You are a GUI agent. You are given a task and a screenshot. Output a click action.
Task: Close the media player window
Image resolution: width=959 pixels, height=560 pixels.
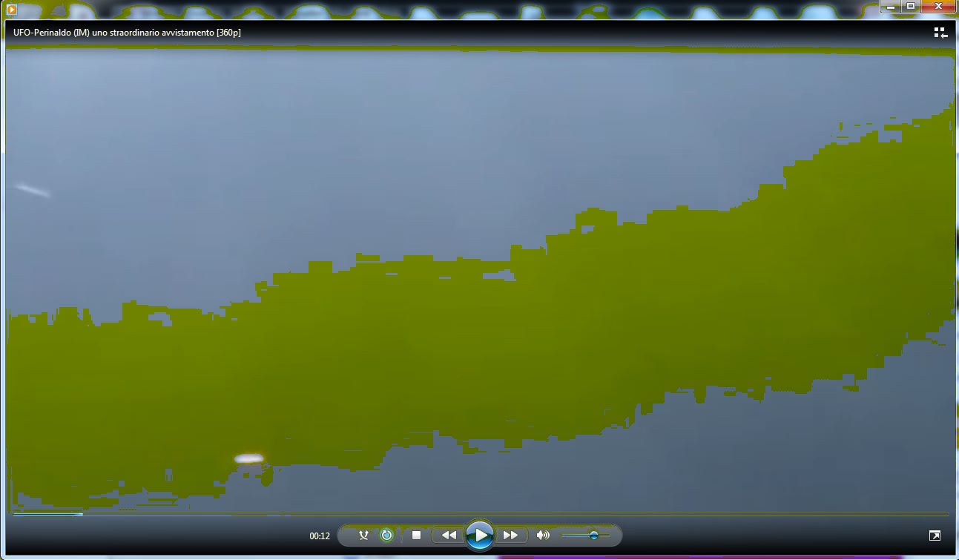(939, 6)
